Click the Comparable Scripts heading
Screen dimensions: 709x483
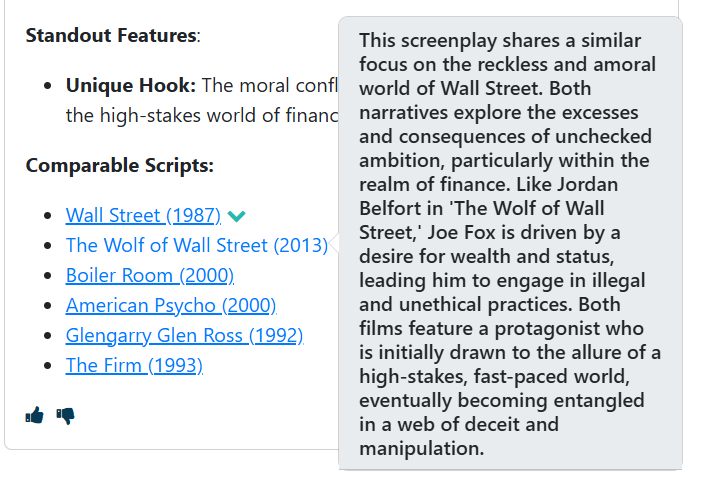pyautogui.click(x=119, y=166)
